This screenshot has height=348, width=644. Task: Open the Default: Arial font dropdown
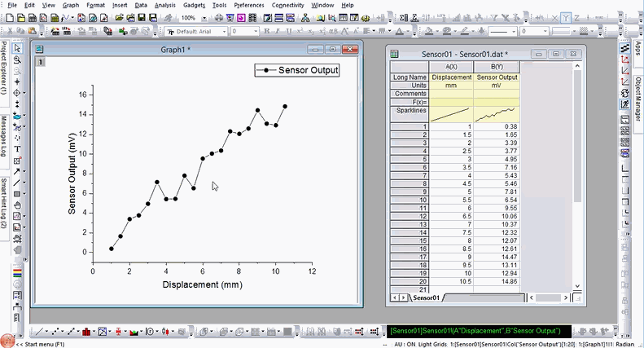click(x=224, y=32)
